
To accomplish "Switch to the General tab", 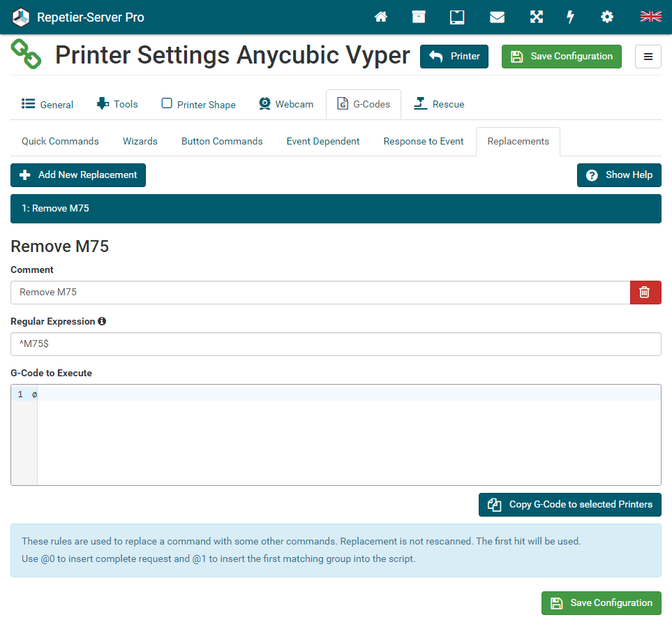I will [x=47, y=104].
